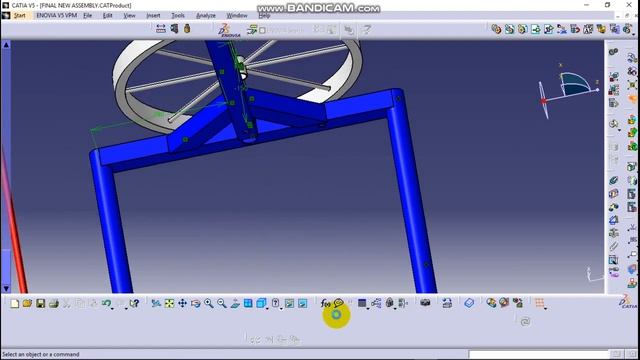Viewport: 640px width, 360px height.
Task: Expand the Quick View dropdown arrow
Action: click(x=267, y=309)
